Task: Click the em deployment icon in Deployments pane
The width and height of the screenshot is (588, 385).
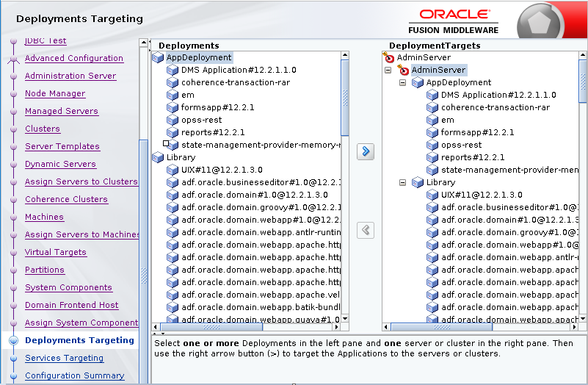Action: click(173, 95)
